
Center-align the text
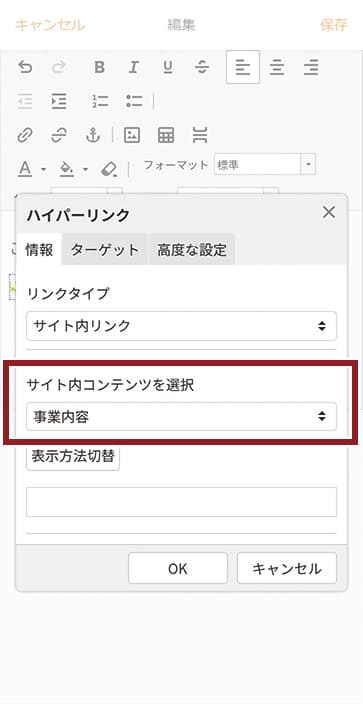(277, 67)
